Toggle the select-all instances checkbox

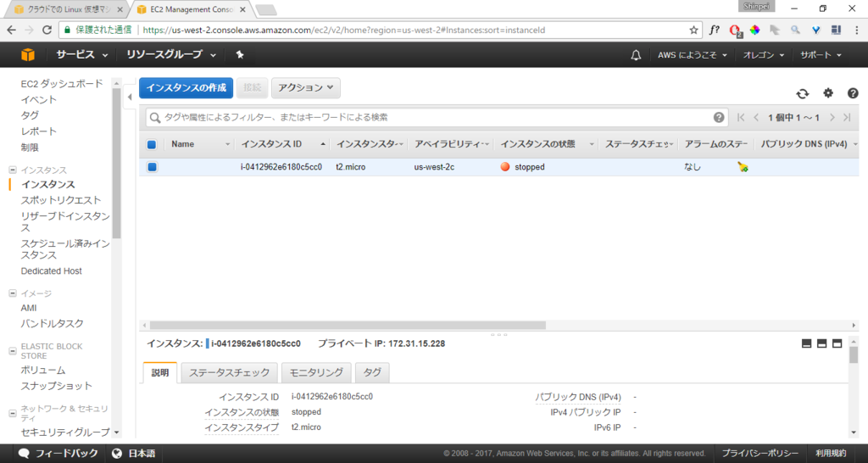pyautogui.click(x=151, y=144)
